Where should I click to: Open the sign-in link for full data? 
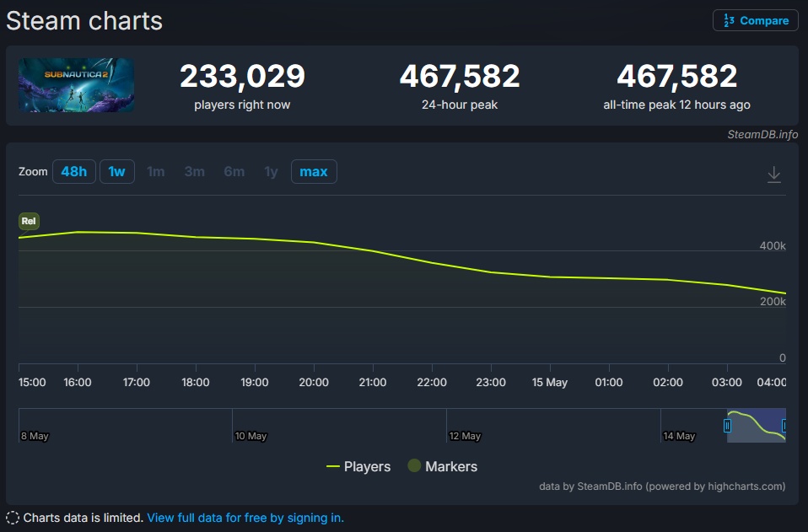coord(245,518)
